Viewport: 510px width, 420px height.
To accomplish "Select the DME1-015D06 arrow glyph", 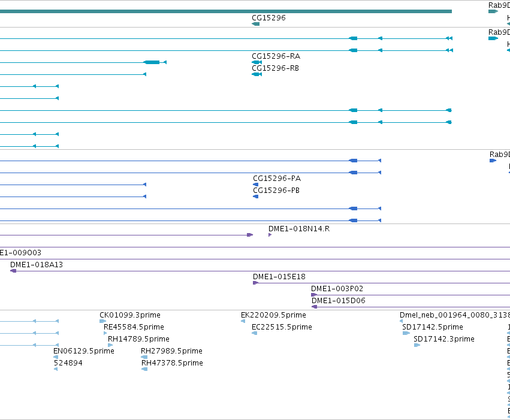I will [314, 307].
